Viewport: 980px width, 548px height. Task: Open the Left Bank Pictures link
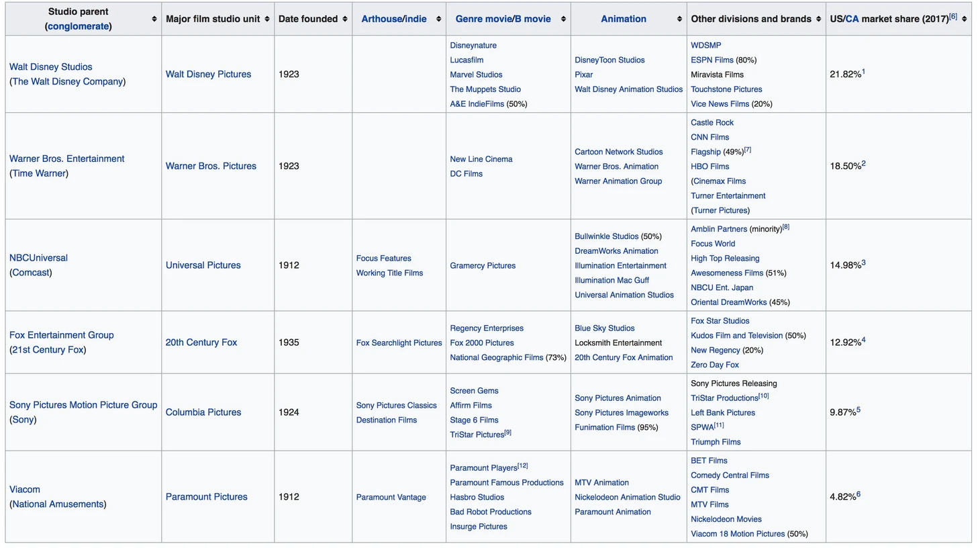point(723,413)
